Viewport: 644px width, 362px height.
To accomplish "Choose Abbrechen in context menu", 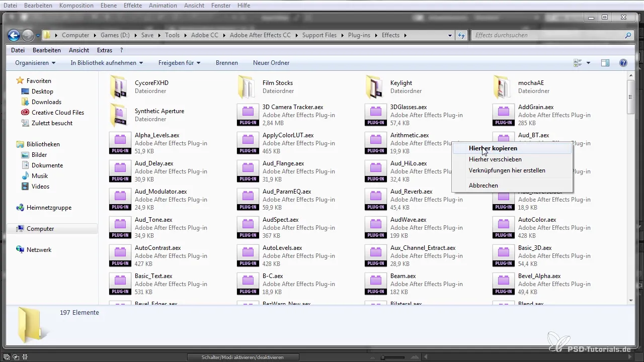I will click(x=512, y=186).
